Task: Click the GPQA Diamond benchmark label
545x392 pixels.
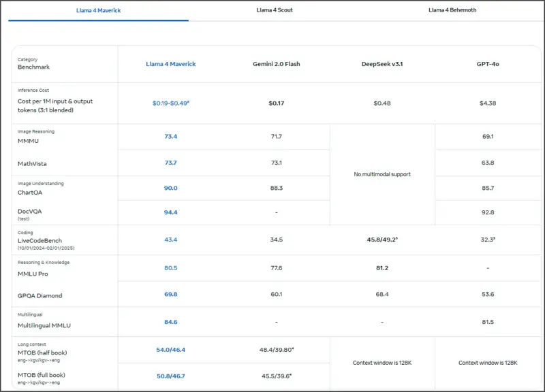Action: (40, 296)
